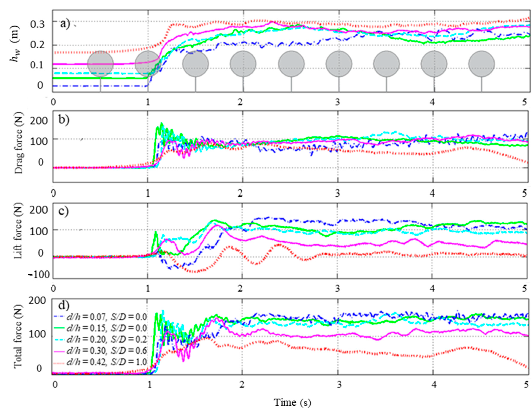Click the gray circle overlapping the magenta curve rise

148,64
